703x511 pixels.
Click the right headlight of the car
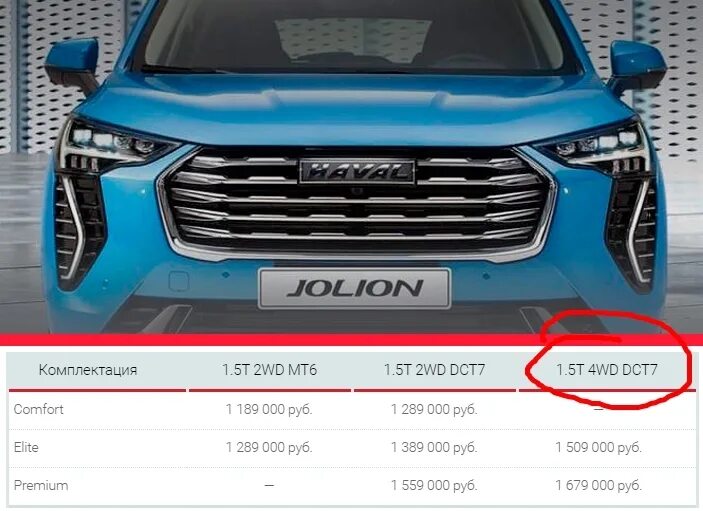tap(595, 144)
